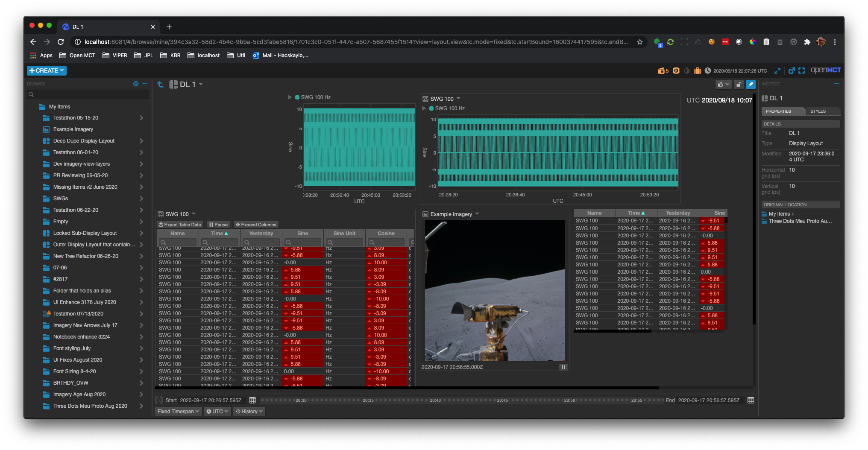Click the browse tree search field
Image resolution: width=868 pixels, height=450 pixels.
pyautogui.click(x=88, y=94)
